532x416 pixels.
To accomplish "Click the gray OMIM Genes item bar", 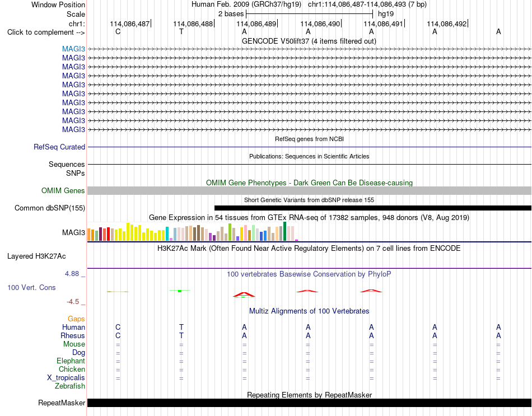I will [309, 191].
